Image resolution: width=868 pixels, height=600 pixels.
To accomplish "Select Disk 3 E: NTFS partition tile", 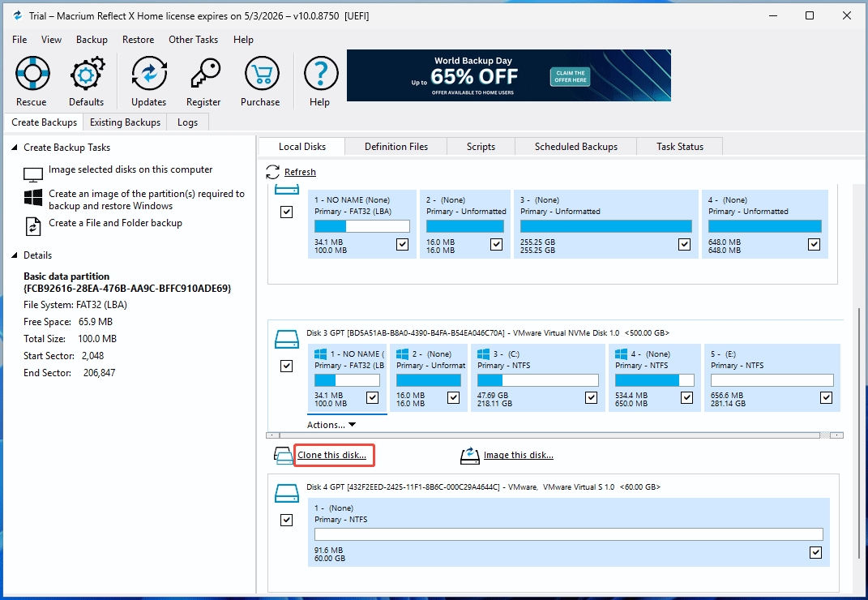I will point(772,378).
